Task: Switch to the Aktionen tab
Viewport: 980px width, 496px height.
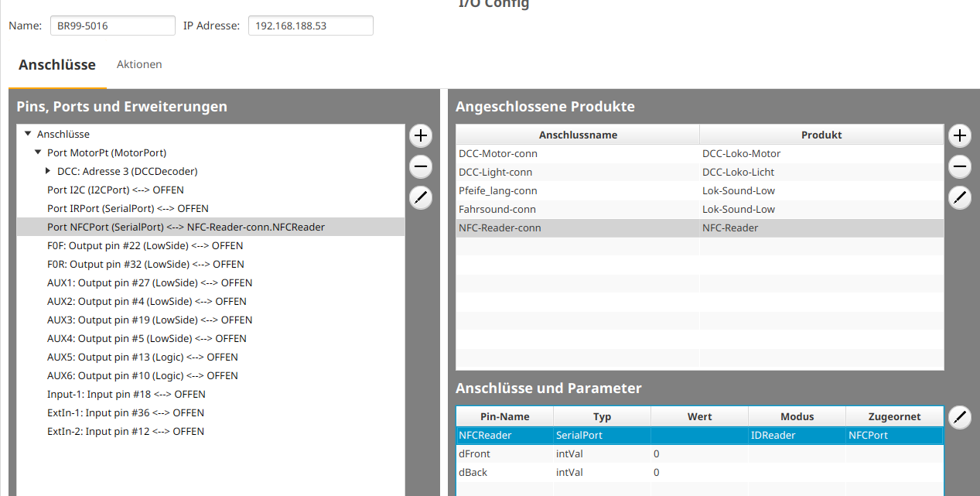Action: click(x=139, y=64)
